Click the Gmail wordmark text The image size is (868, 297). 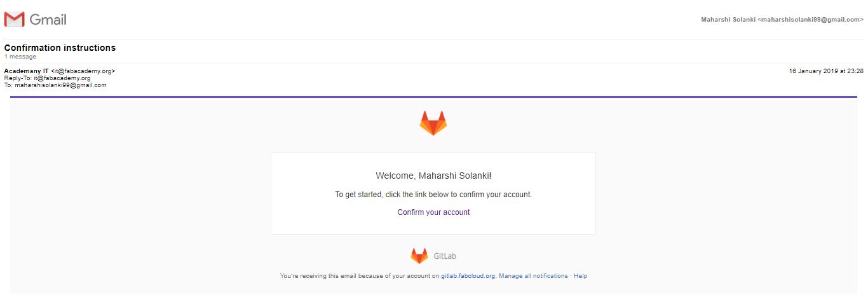[x=48, y=20]
